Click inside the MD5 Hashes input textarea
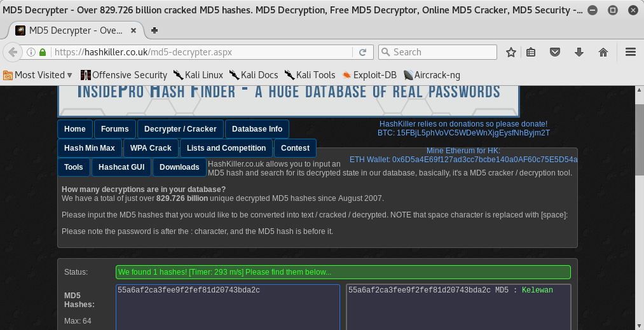Screen dimensions: 644x330 228,307
